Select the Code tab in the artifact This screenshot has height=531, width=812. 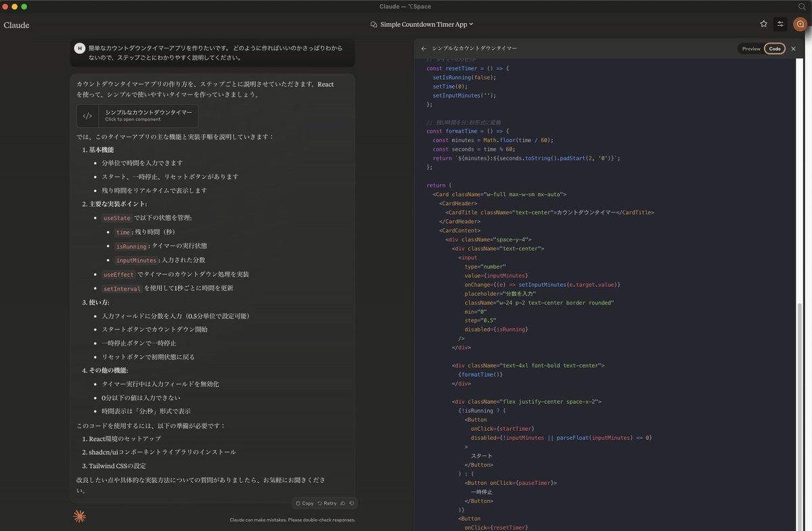click(775, 49)
